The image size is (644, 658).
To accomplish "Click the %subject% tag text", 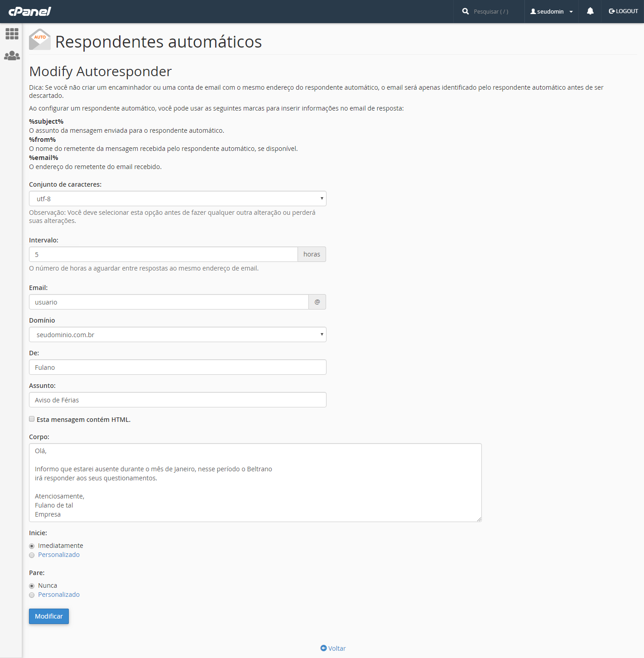I will pyautogui.click(x=46, y=121).
